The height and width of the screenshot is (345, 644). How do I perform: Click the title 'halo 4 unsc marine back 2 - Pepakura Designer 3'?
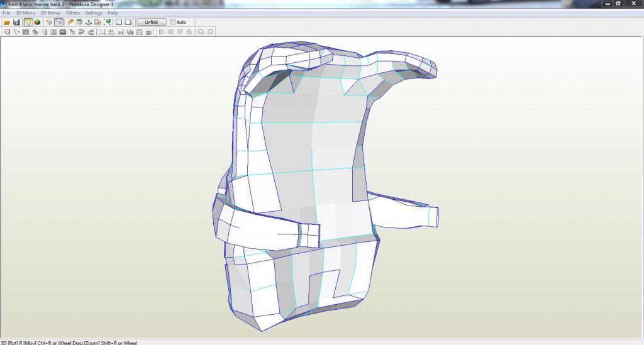tap(61, 4)
